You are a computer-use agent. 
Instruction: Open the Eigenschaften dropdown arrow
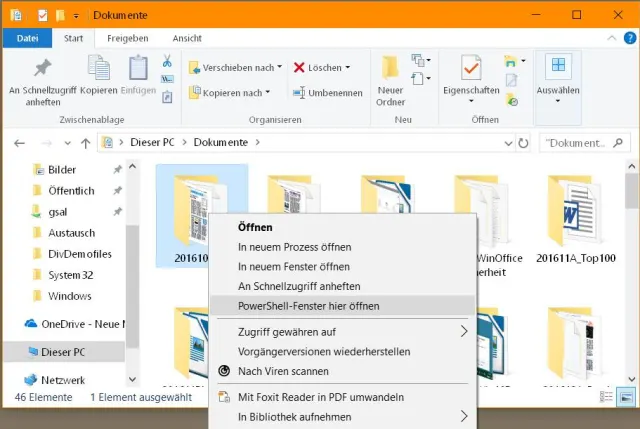click(x=471, y=101)
